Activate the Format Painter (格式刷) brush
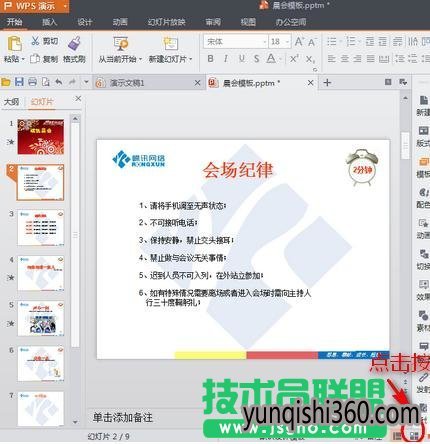Viewport: 430px width, 444px height. [x=75, y=43]
